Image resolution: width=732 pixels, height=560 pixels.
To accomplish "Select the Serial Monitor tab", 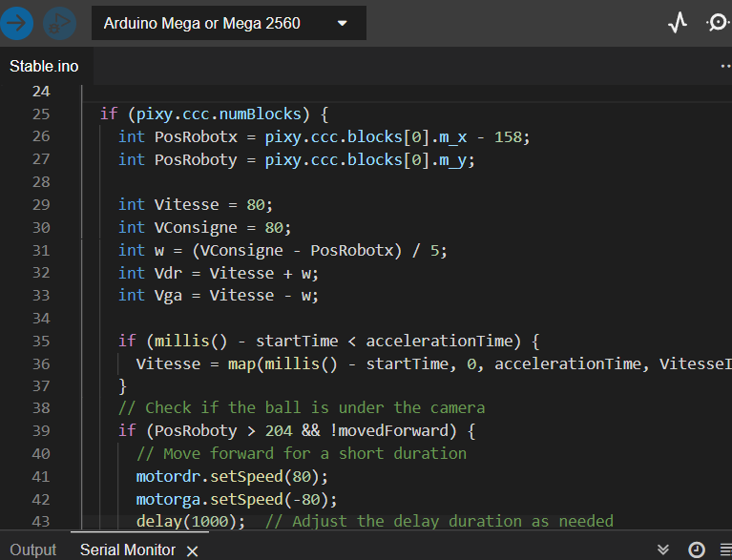I will tap(127, 550).
